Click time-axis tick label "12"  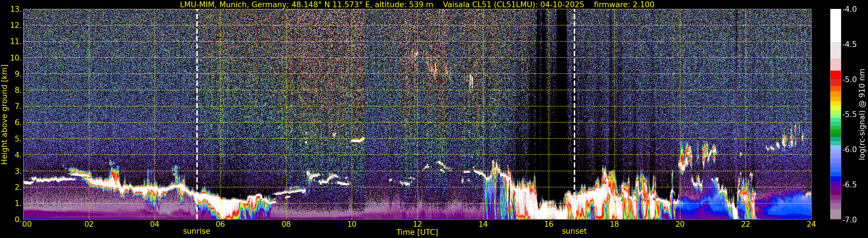point(417,224)
